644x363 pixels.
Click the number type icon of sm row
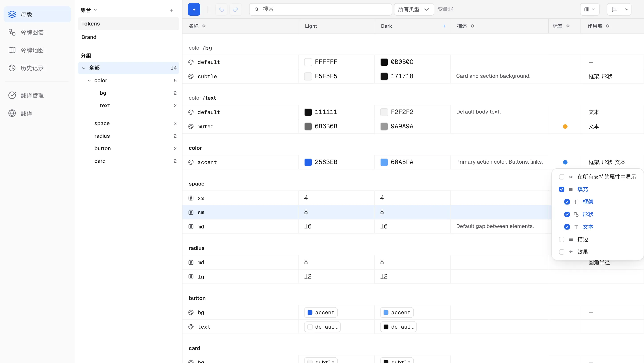coord(191,212)
